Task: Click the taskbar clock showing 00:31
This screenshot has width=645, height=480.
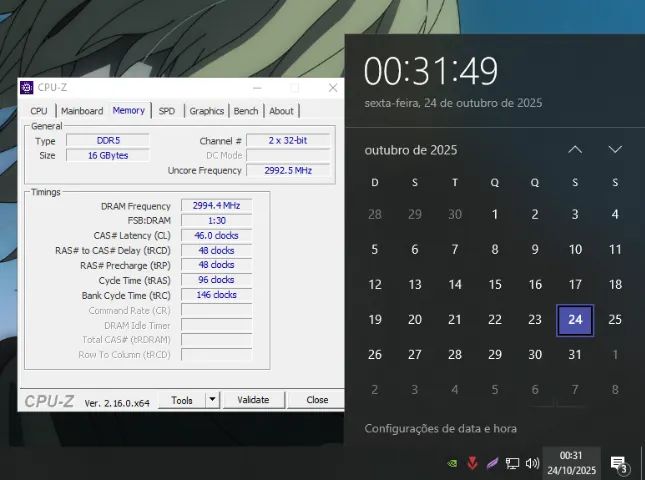Action: pyautogui.click(x=571, y=462)
